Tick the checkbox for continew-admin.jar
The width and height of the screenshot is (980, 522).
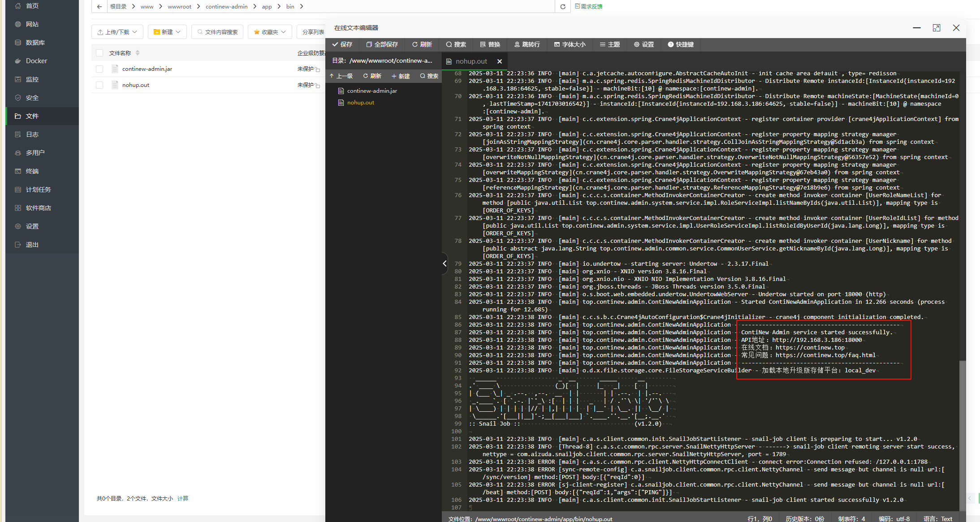pos(99,69)
